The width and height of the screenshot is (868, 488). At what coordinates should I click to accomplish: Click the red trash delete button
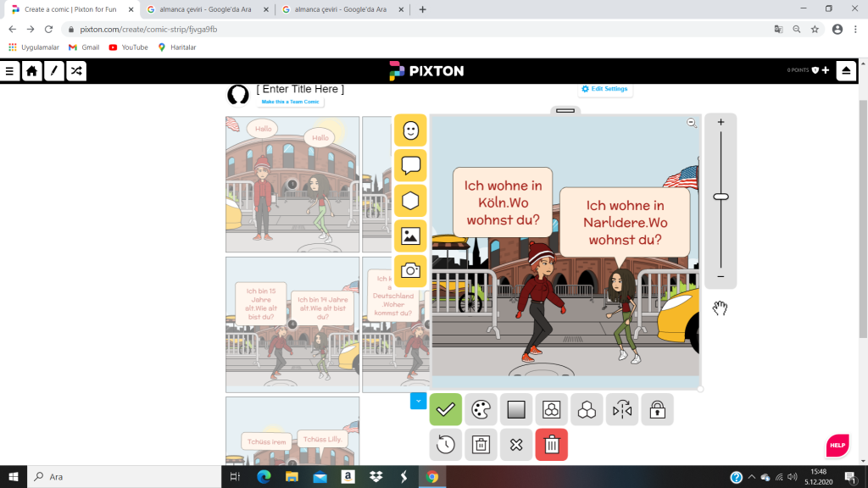click(x=551, y=445)
